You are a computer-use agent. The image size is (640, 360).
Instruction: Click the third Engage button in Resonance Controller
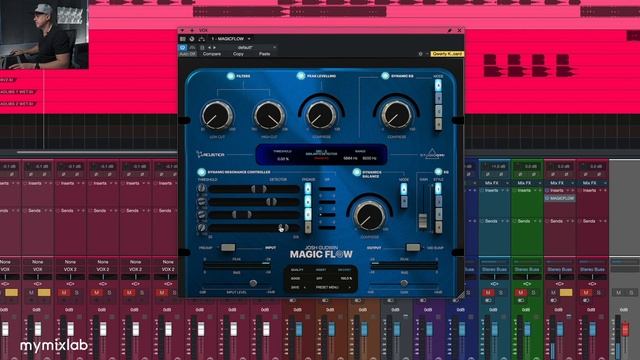pyautogui.click(x=308, y=214)
